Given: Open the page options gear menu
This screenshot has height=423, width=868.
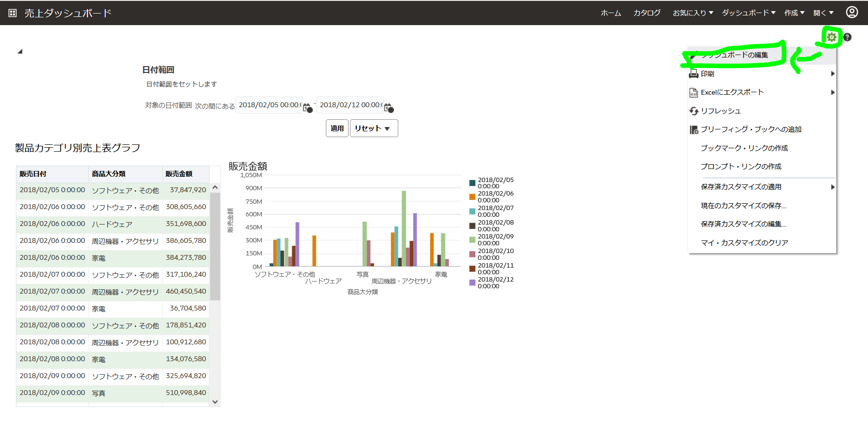Looking at the screenshot, I should tap(831, 37).
